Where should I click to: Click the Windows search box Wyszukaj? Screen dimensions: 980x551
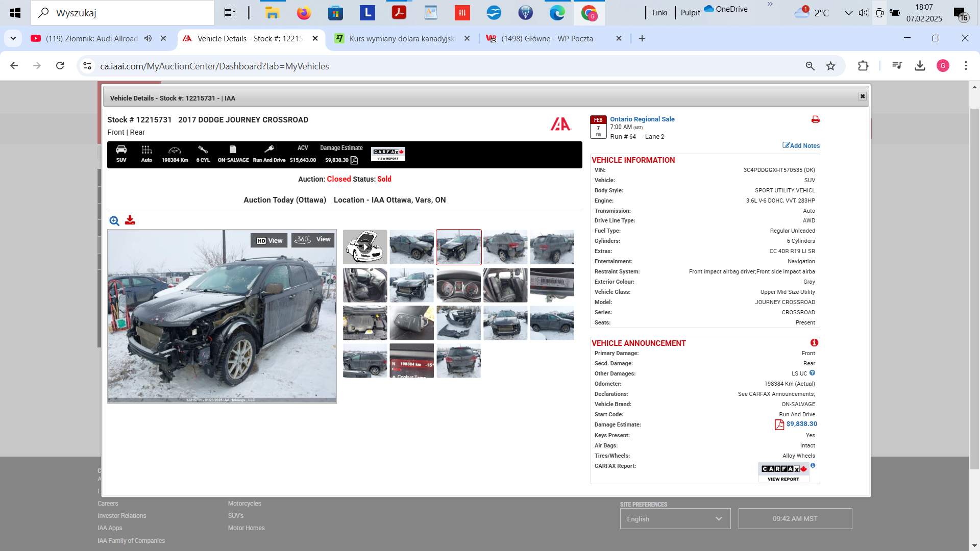pos(122,13)
